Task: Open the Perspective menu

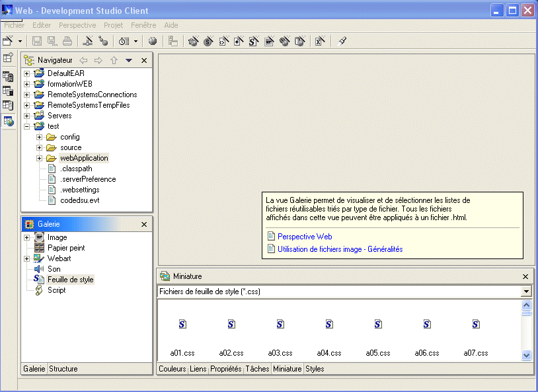Action: point(77,25)
